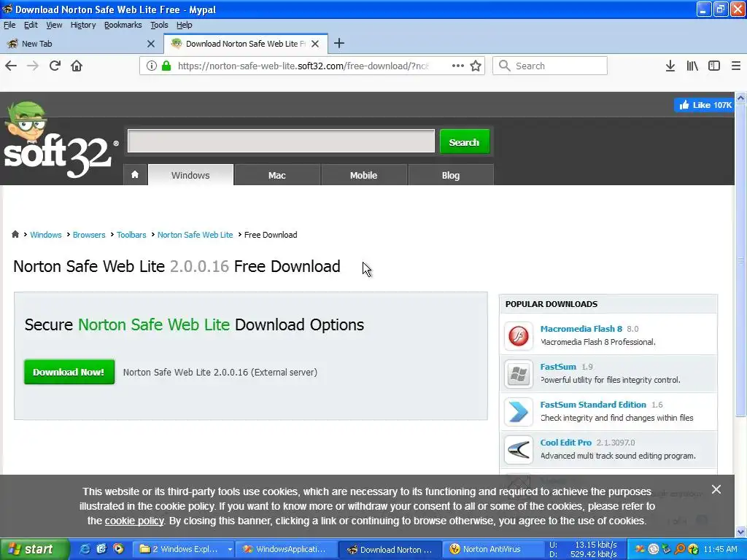This screenshot has width=747, height=560.
Task: Select the Blog tab on soft32
Action: (451, 175)
